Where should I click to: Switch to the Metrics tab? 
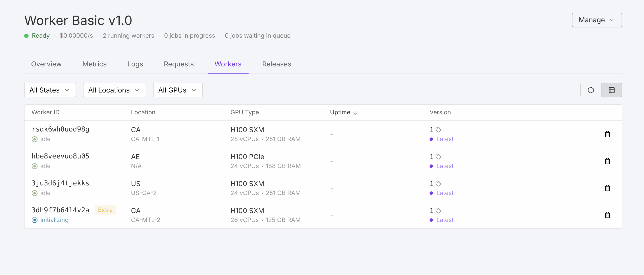(94, 64)
